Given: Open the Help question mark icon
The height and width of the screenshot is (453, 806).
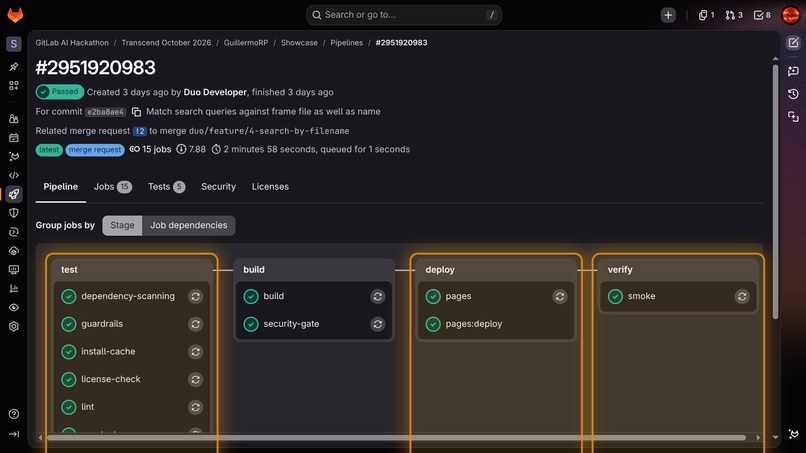Looking at the screenshot, I should tap(14, 414).
